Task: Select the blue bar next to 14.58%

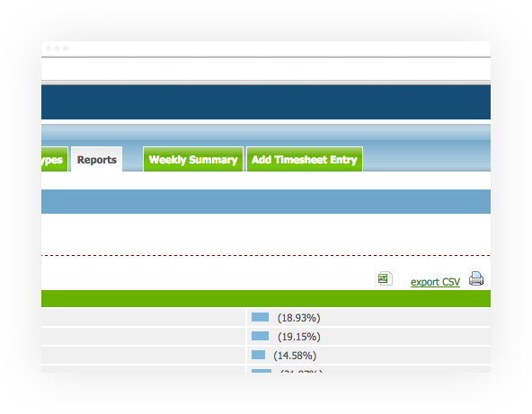Action: (x=258, y=355)
